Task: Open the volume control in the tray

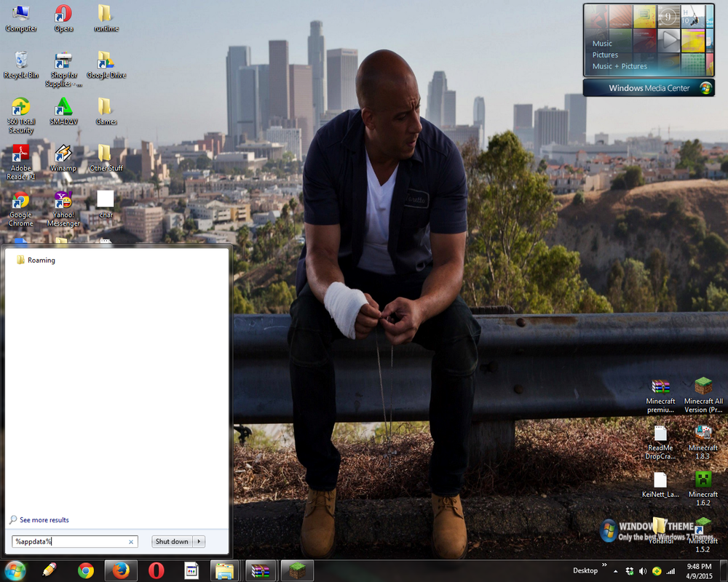Action: (643, 571)
